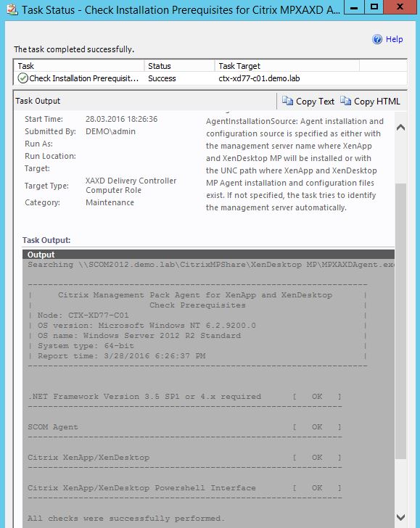This screenshot has height=528, width=420.
Task: Click the green success checkmark icon in task row
Action: coord(22,78)
